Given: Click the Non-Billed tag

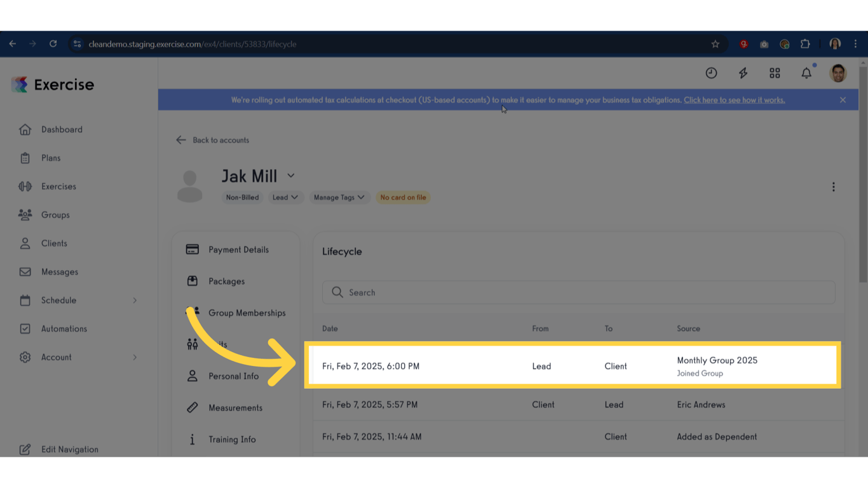Looking at the screenshot, I should (242, 198).
